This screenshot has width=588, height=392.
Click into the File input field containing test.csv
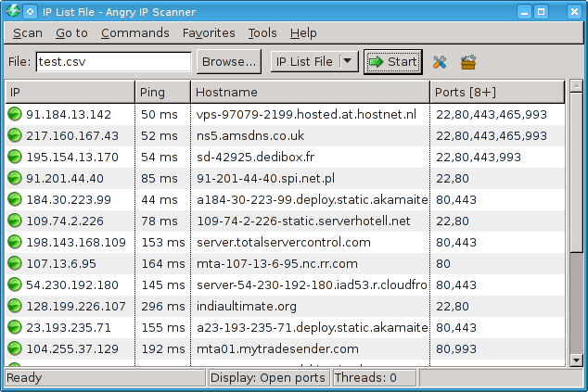(114, 62)
